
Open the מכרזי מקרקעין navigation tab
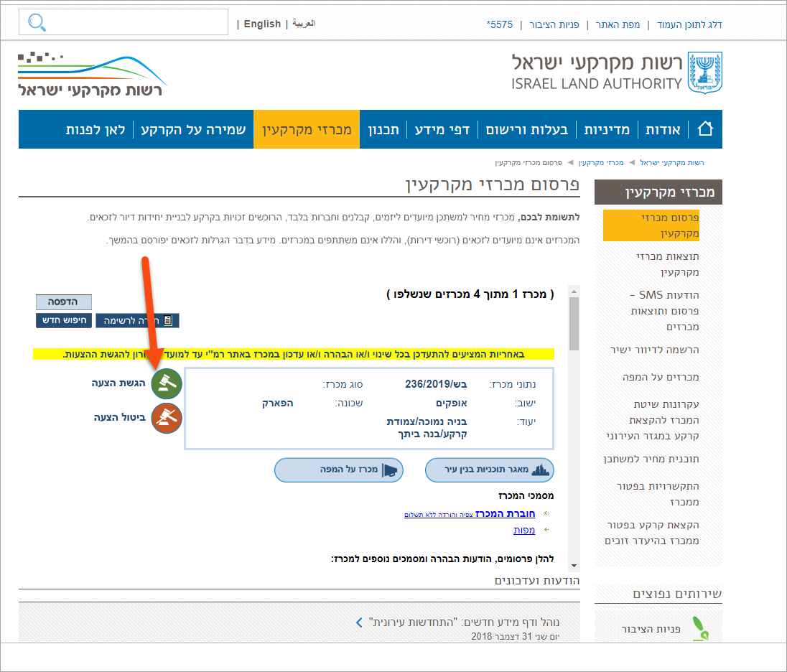(x=307, y=129)
